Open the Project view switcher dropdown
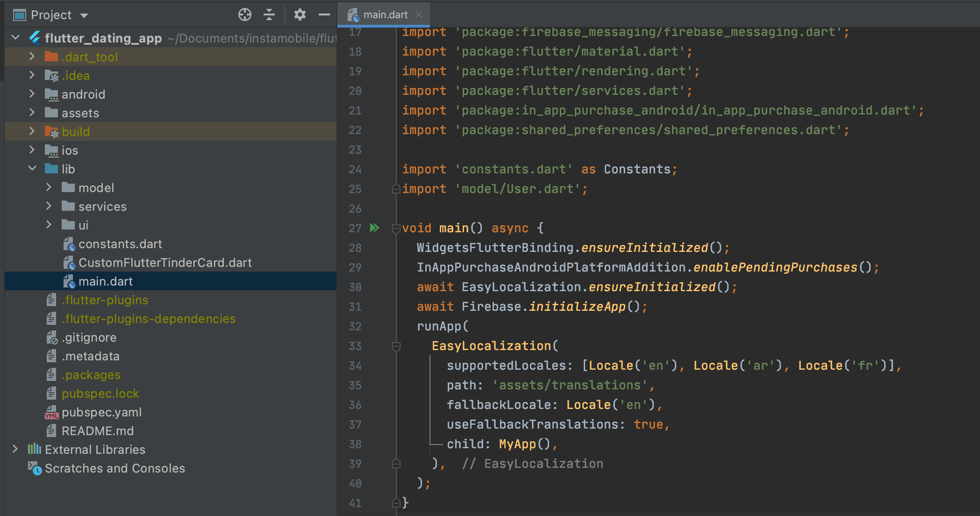The image size is (980, 516). [x=84, y=14]
